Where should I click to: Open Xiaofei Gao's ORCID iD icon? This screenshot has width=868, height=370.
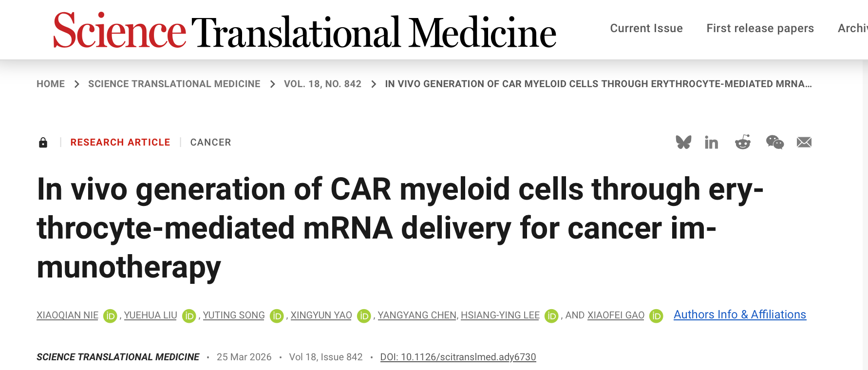pyautogui.click(x=656, y=316)
